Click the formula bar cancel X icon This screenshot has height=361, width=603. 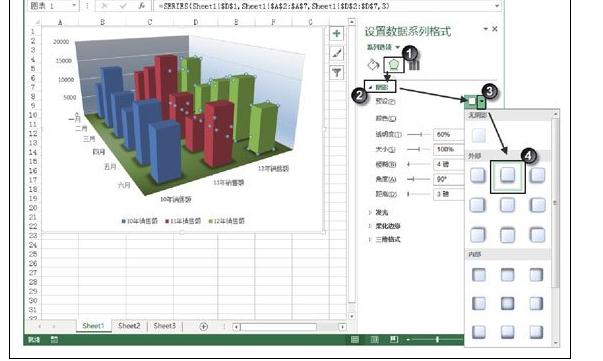click(104, 6)
